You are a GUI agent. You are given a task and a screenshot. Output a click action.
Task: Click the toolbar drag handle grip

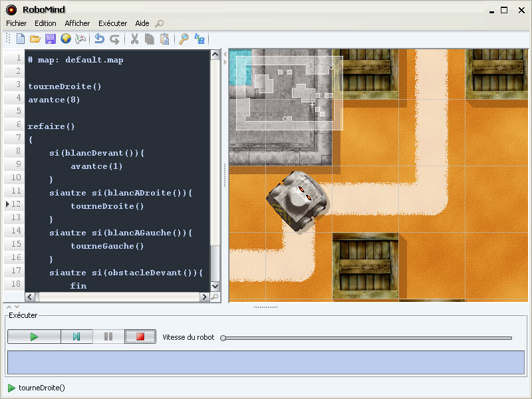[x=8, y=39]
